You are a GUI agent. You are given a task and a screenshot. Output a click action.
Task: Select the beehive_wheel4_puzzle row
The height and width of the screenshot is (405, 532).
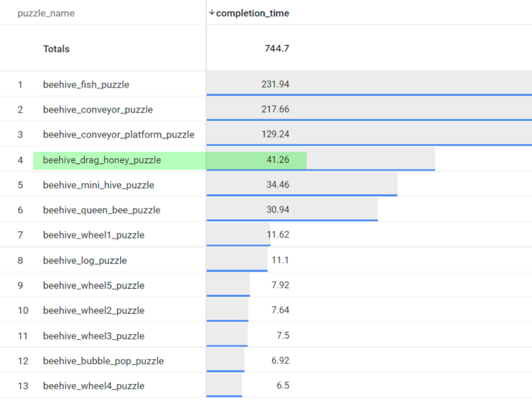click(94, 386)
